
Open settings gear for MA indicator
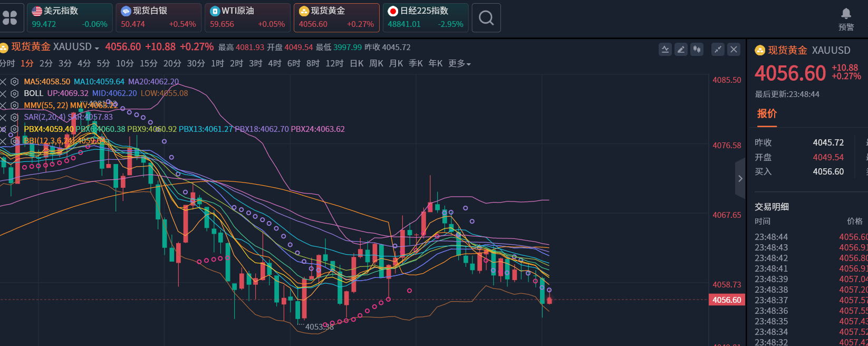[x=15, y=82]
